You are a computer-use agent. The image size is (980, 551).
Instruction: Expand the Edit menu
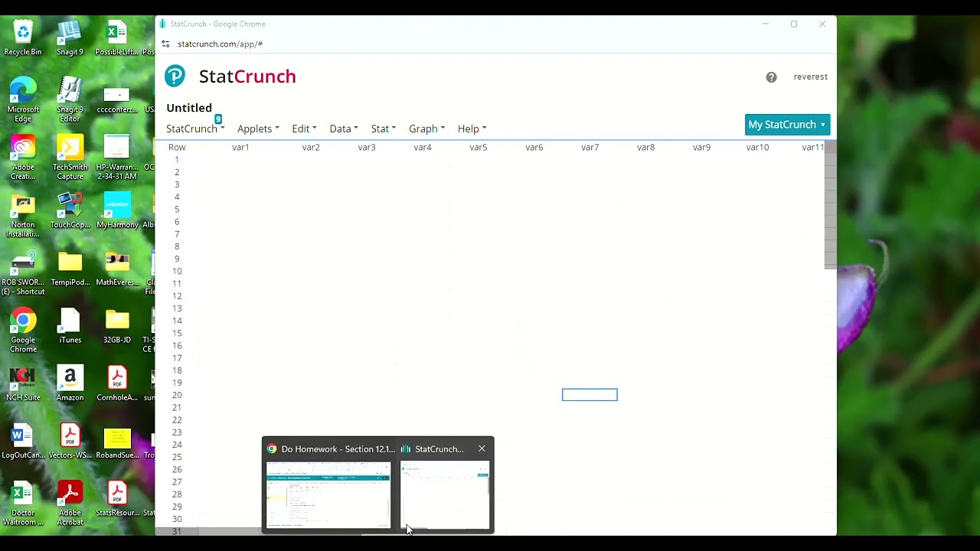(x=304, y=129)
